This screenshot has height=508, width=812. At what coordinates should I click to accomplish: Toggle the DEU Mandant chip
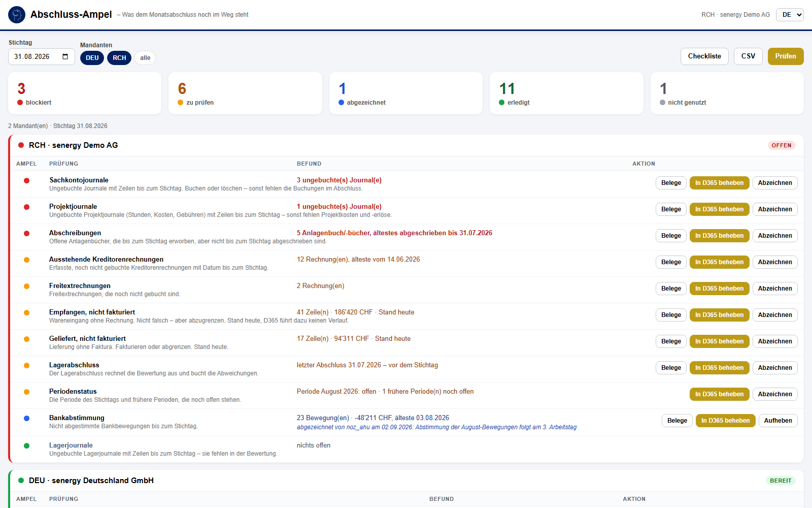(92, 58)
